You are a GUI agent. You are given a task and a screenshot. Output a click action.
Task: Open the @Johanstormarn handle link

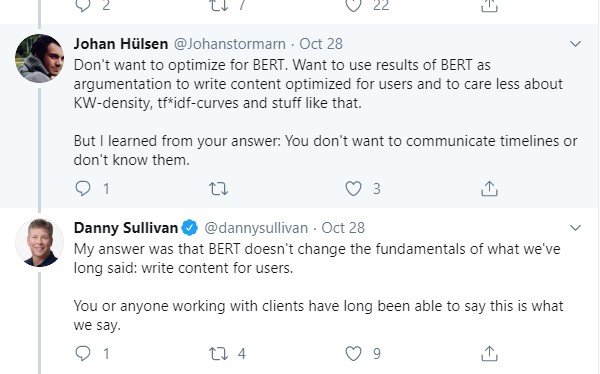pos(230,44)
